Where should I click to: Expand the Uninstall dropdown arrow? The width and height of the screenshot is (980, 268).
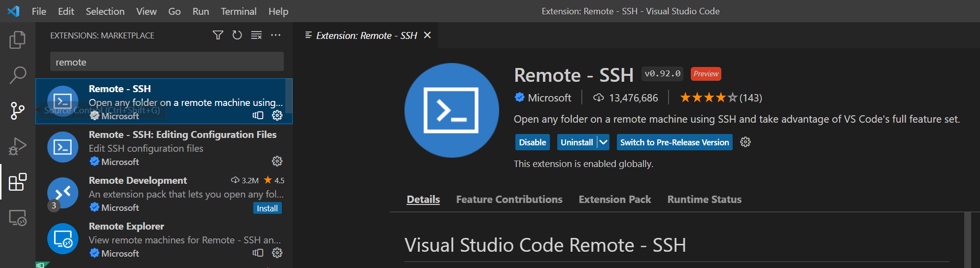point(603,142)
